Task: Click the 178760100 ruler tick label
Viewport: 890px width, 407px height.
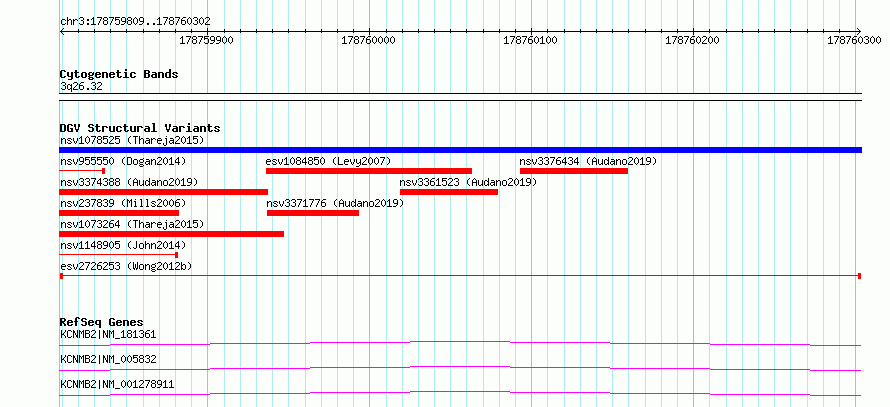Action: (530, 40)
